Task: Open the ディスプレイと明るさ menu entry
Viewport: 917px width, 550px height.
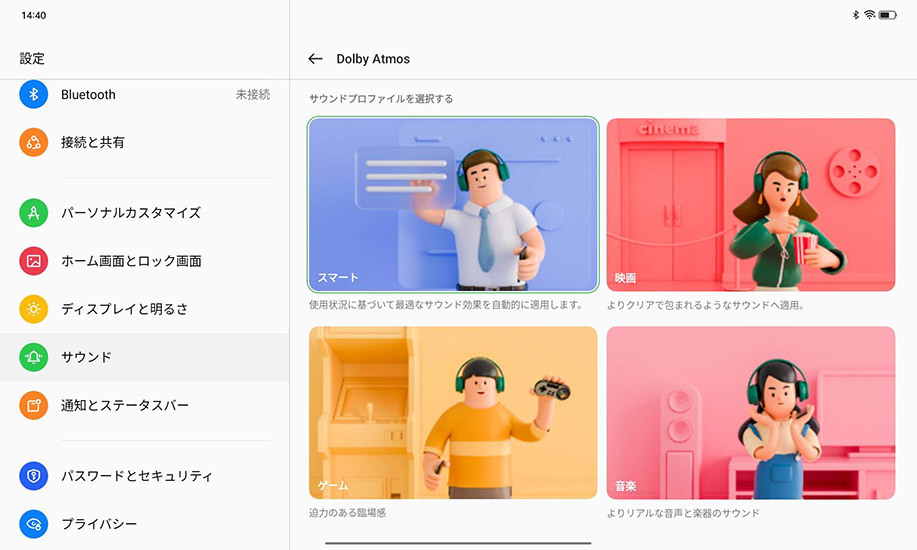Action: click(x=124, y=309)
